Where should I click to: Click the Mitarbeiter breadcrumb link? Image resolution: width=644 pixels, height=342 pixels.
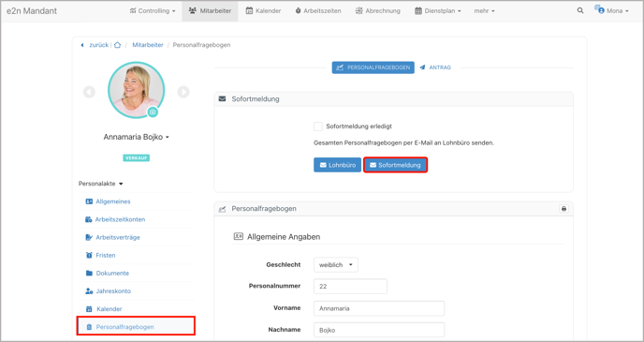tap(148, 45)
